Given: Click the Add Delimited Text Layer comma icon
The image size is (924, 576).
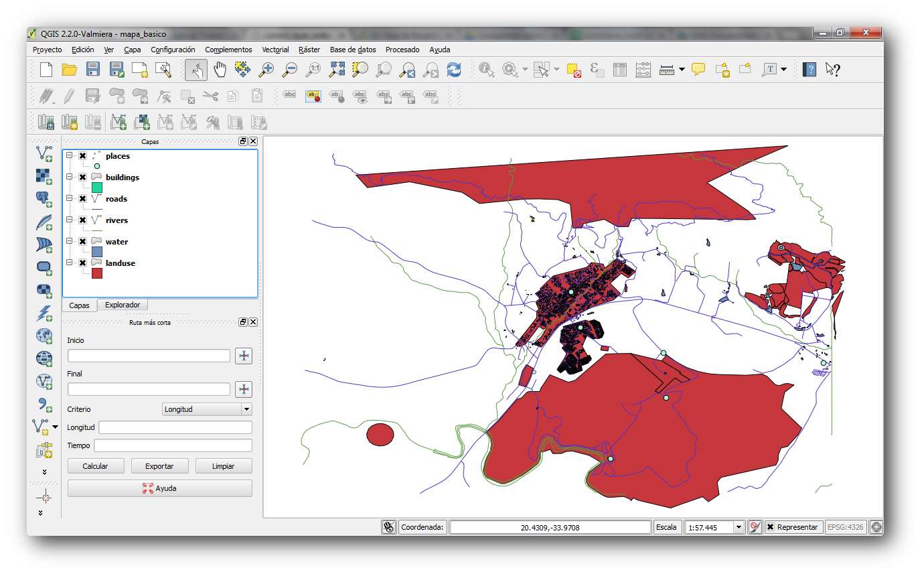Looking at the screenshot, I should click(44, 404).
